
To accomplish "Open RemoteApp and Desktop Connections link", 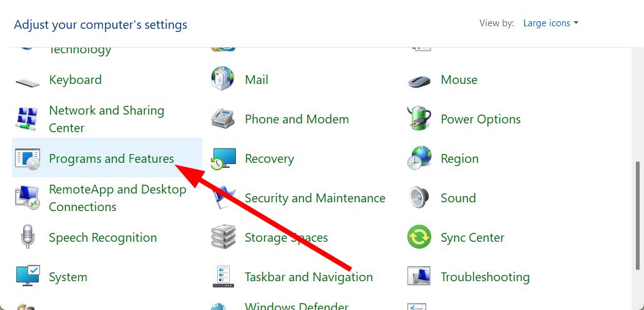I will (118, 198).
